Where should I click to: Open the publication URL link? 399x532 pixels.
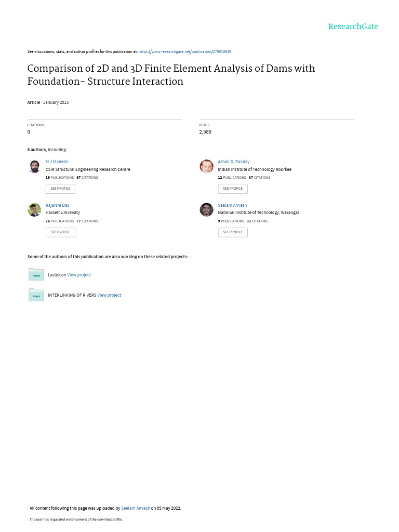click(184, 52)
